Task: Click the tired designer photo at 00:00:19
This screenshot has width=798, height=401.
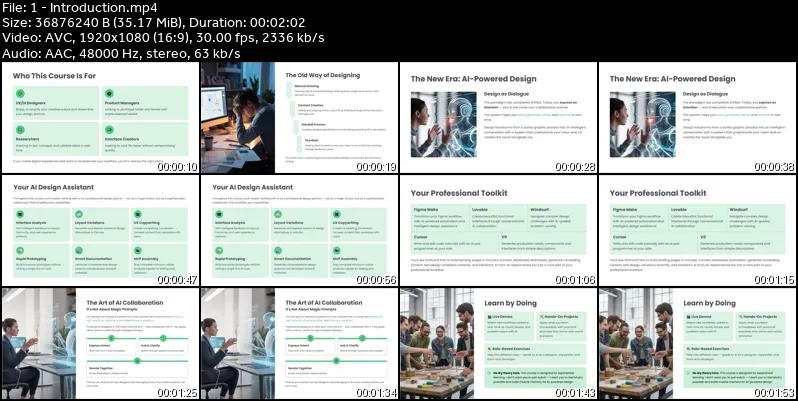Action: (238, 118)
